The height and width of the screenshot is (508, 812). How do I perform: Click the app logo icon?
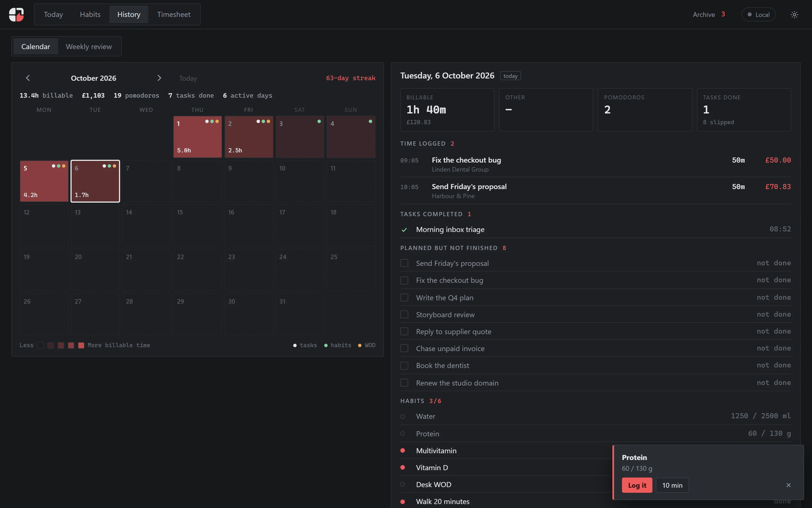click(x=16, y=14)
